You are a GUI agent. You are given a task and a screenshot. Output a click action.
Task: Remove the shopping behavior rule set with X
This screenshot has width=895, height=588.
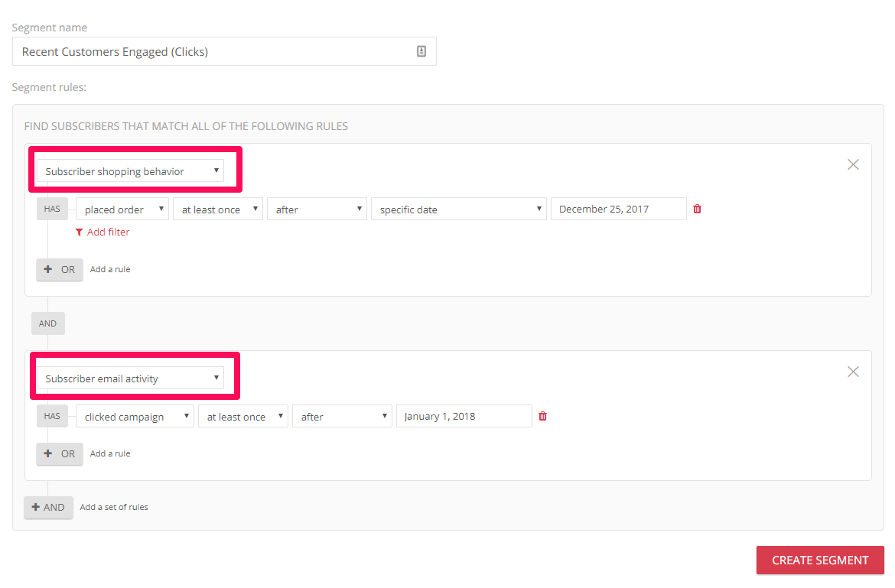[x=854, y=165]
